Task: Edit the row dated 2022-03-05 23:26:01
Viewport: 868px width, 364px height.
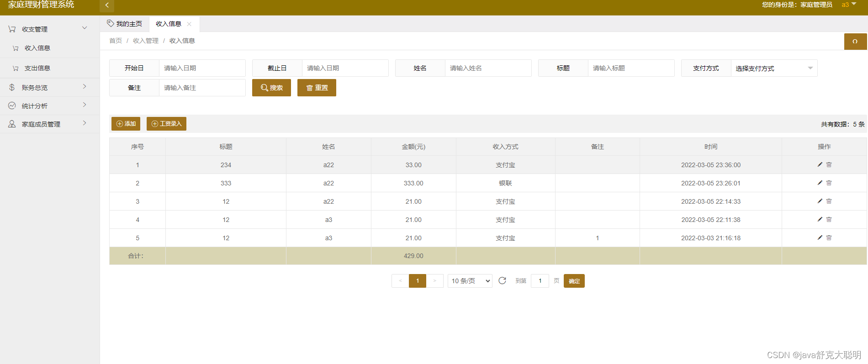Action: (820, 183)
